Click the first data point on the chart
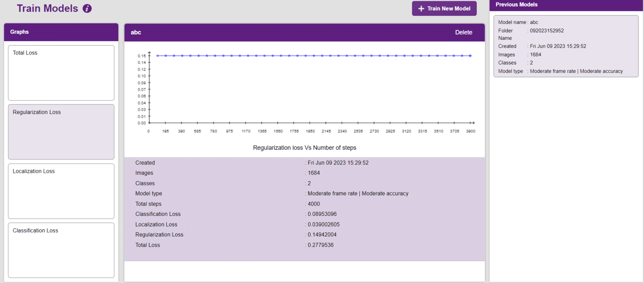 point(157,55)
